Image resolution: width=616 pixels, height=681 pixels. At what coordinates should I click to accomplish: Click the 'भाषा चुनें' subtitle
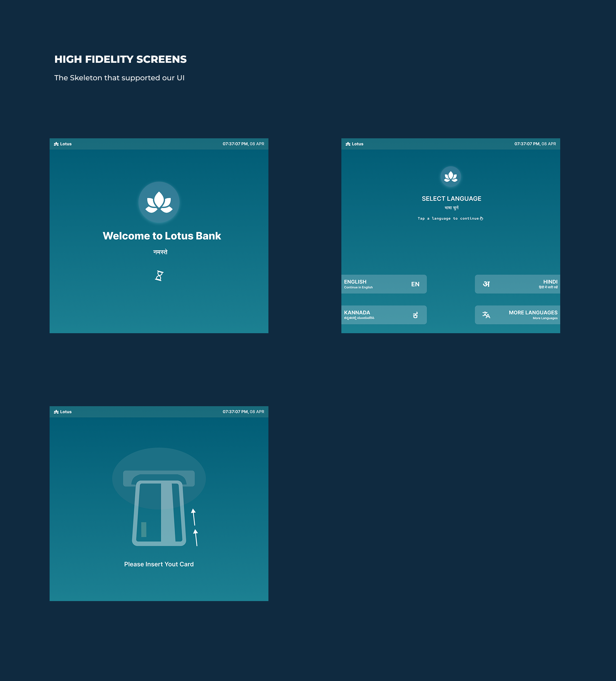[452, 208]
